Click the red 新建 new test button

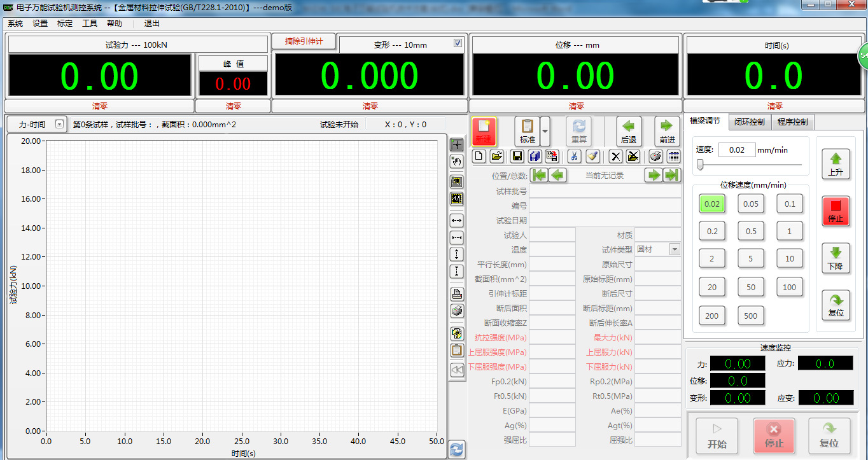coord(484,131)
